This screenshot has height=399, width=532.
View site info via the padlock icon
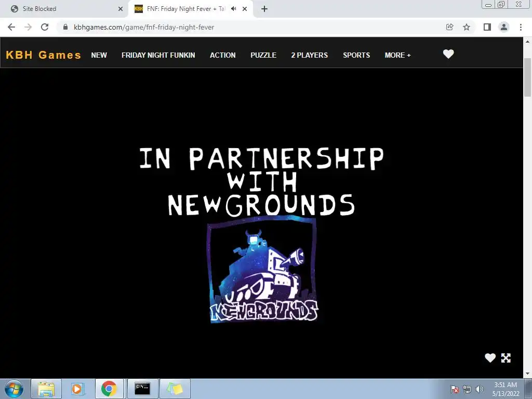(x=65, y=27)
